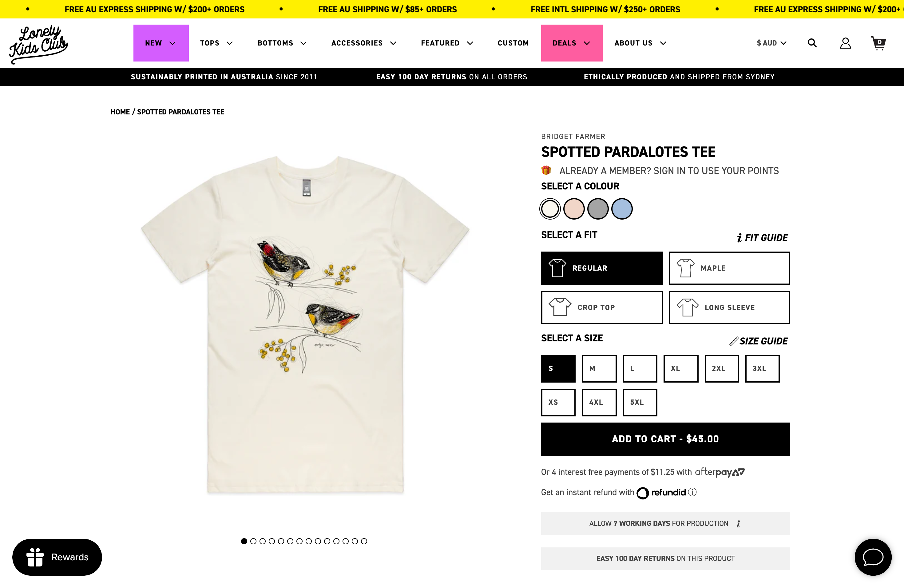Click the Sign In link
This screenshot has width=904, height=588.
669,171
